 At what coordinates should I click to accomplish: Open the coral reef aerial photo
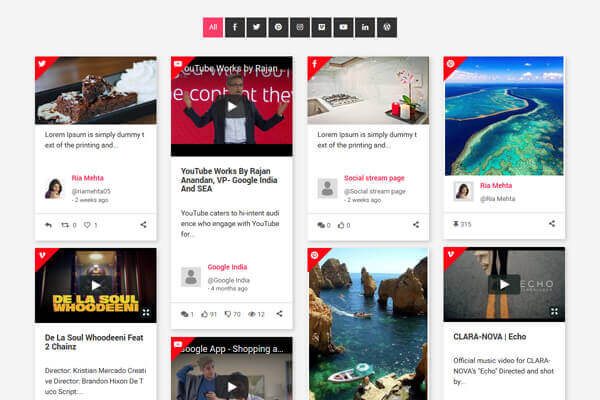504,116
